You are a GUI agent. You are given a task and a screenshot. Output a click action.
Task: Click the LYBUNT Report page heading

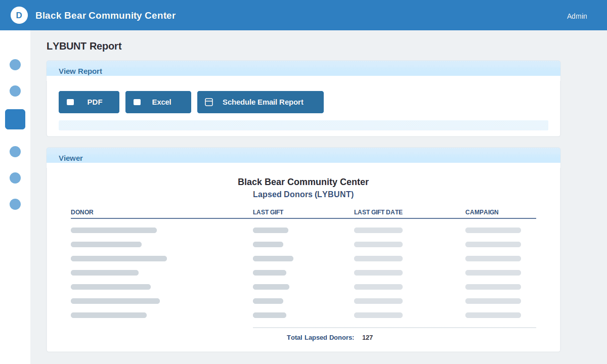84,46
